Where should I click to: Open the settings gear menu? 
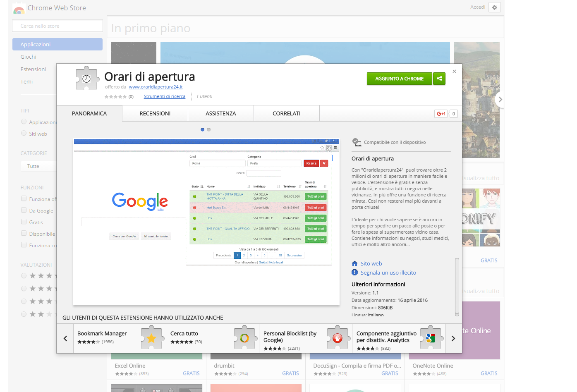click(494, 7)
